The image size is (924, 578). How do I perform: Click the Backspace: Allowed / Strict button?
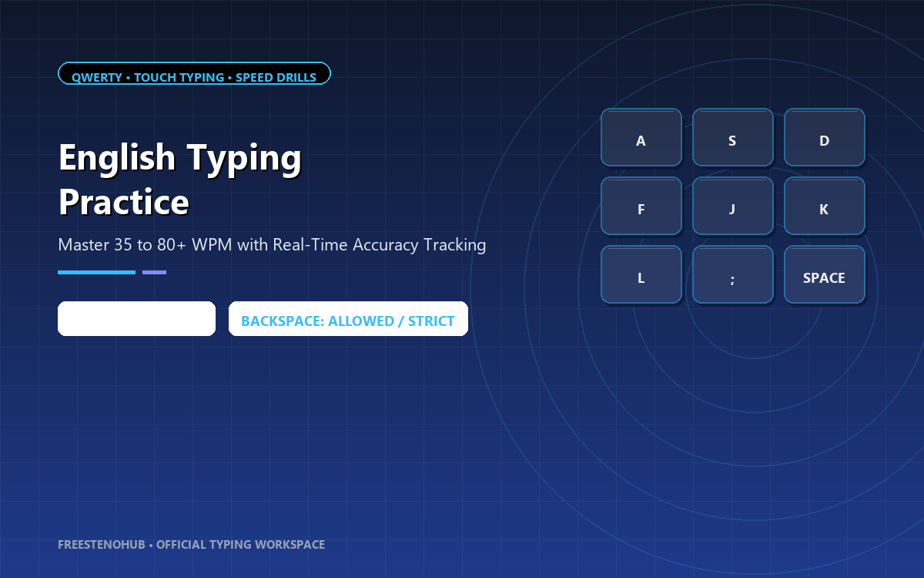[348, 319]
